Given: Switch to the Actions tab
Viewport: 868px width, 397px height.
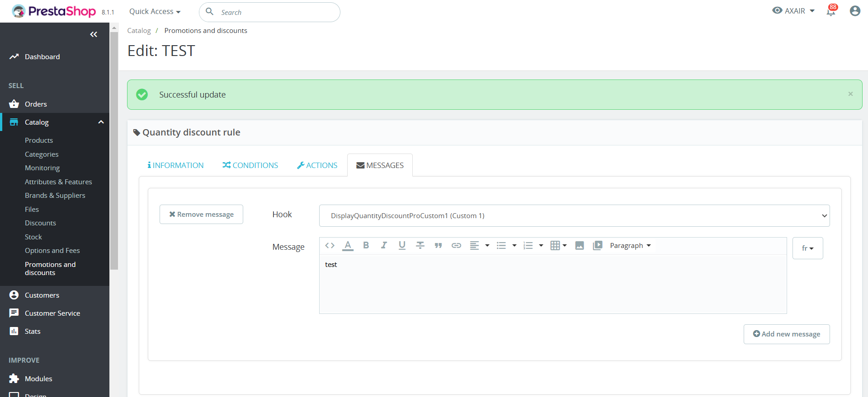Looking at the screenshot, I should click(317, 165).
